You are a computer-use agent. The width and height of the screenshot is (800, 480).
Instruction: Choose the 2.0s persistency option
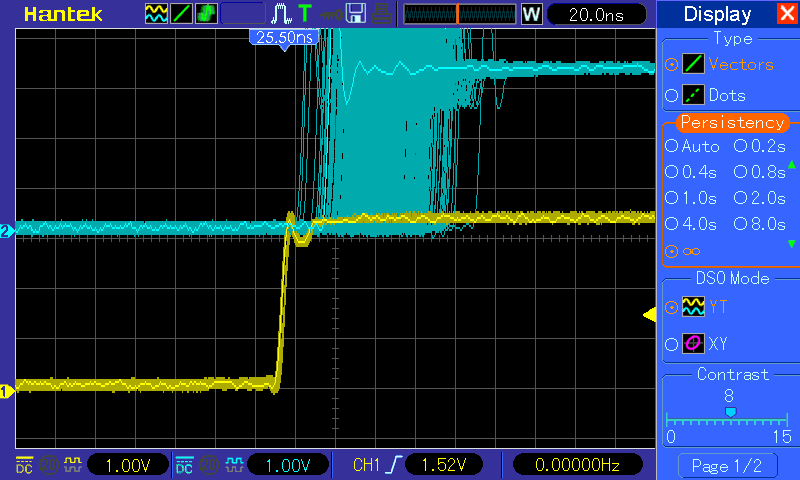741,197
